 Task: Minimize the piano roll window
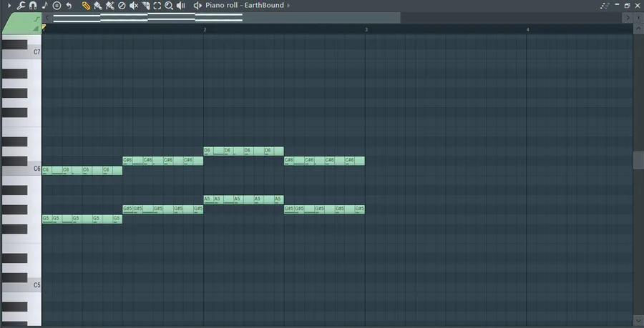[617, 5]
